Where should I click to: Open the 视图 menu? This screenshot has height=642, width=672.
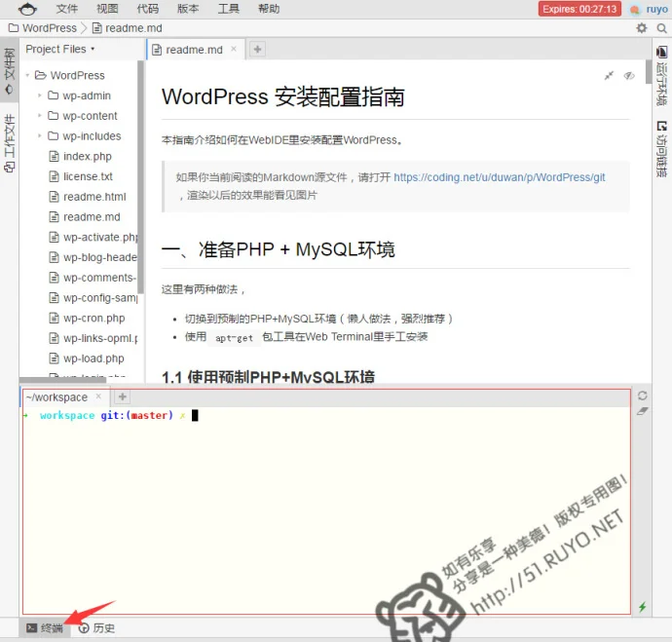point(107,9)
